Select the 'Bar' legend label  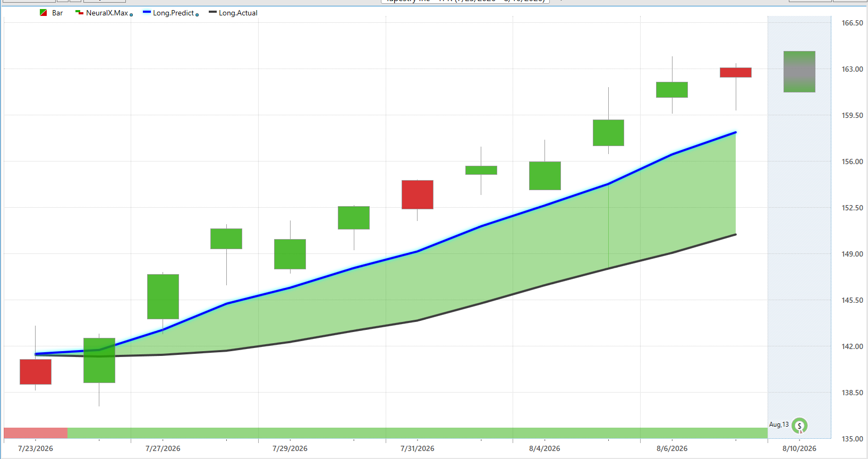click(57, 13)
